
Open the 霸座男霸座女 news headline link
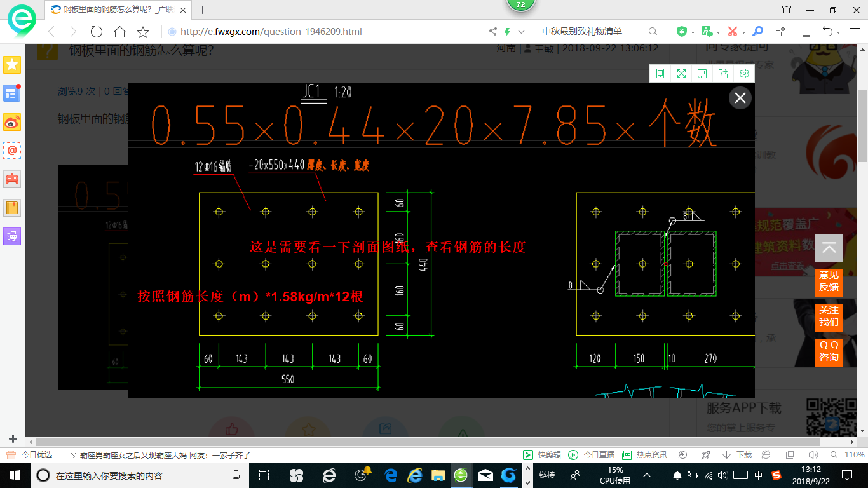[165, 455]
